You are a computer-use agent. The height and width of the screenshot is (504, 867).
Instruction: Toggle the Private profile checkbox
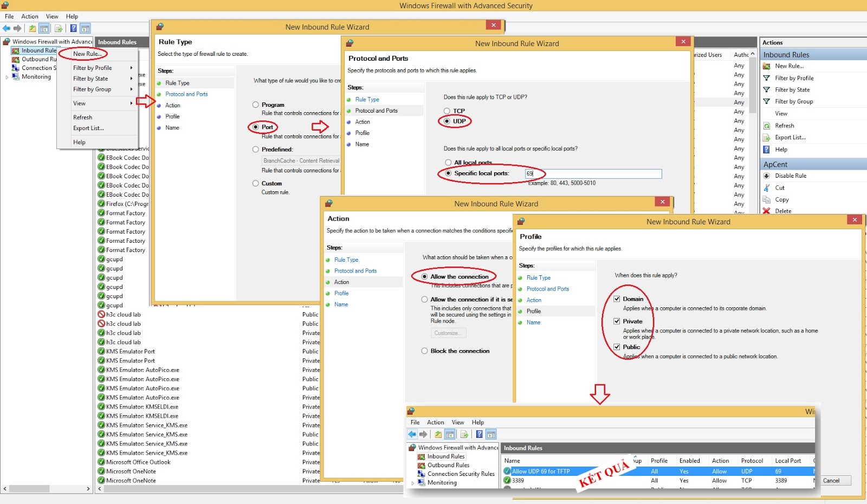coord(617,321)
